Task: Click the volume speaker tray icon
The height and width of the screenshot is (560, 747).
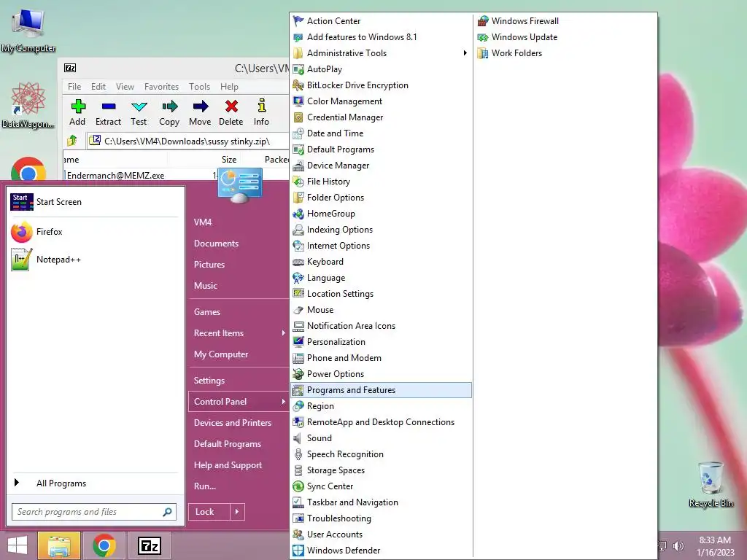Action: [678, 546]
